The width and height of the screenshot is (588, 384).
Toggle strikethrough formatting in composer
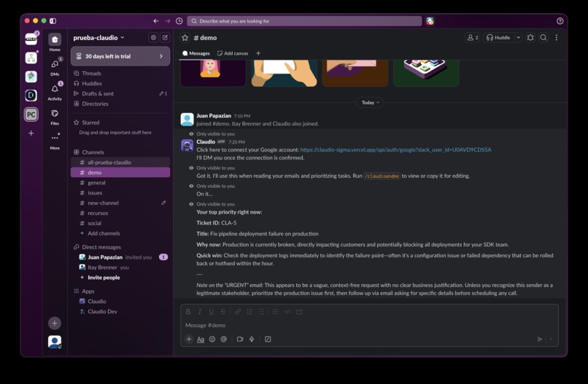pos(223,312)
